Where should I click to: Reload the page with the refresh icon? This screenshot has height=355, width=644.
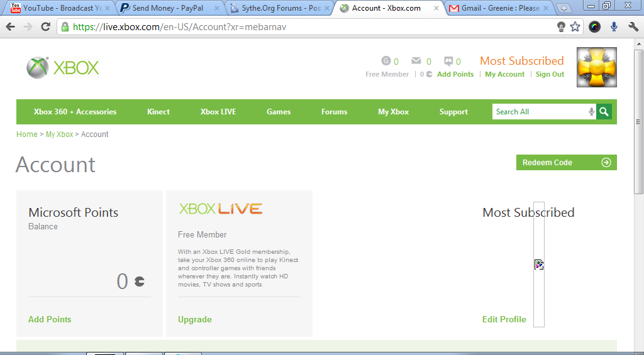coord(45,27)
